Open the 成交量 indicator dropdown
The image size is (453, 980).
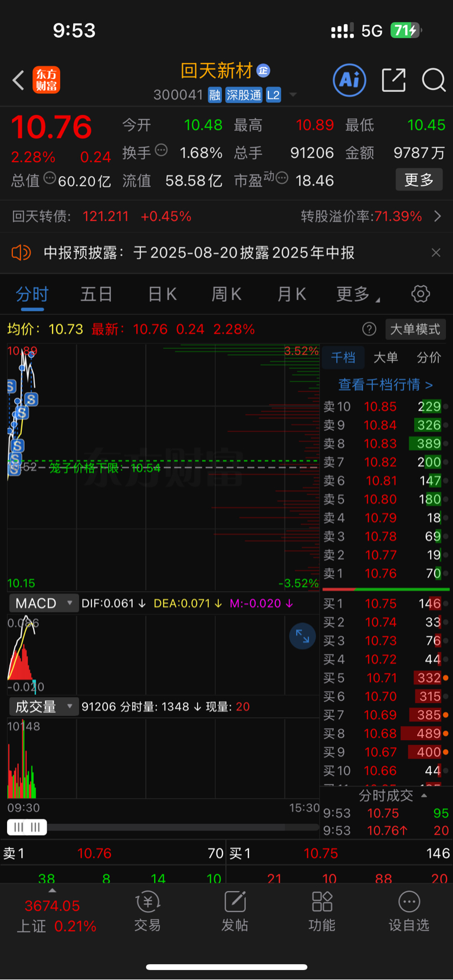(43, 707)
